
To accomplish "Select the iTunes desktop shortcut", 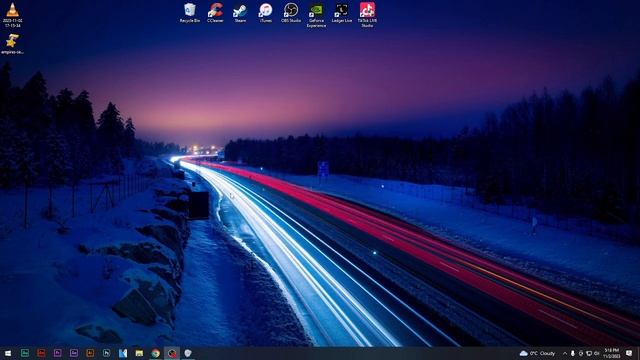I will click(x=266, y=13).
